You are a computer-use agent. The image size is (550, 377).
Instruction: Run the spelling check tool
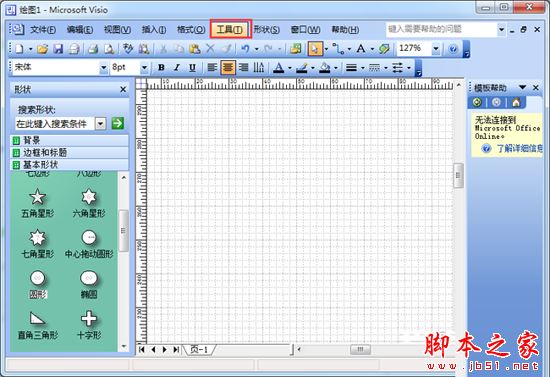pyautogui.click(x=128, y=49)
